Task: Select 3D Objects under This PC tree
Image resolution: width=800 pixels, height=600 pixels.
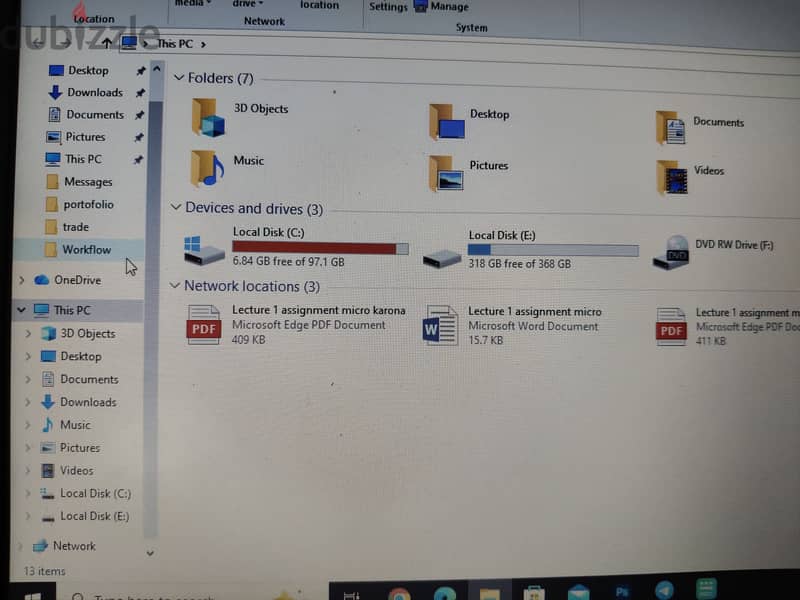Action: 87,334
